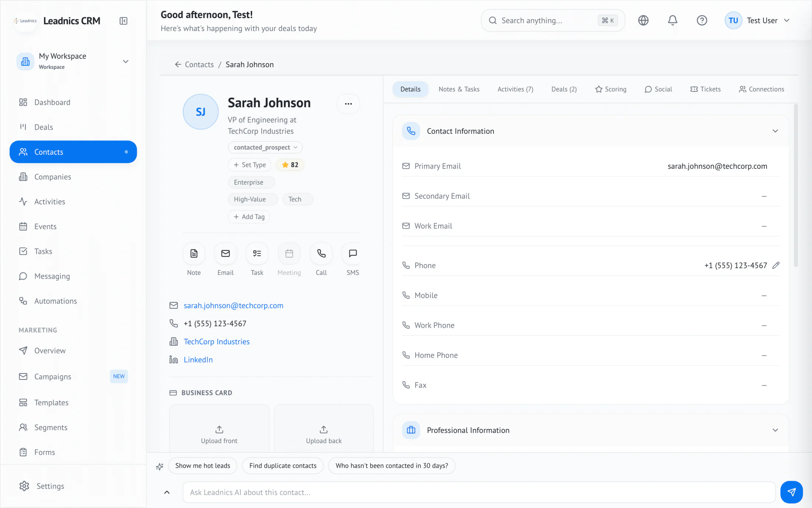Click Show me hot leads suggestion
Viewport: 812px width, 508px height.
pyautogui.click(x=203, y=466)
